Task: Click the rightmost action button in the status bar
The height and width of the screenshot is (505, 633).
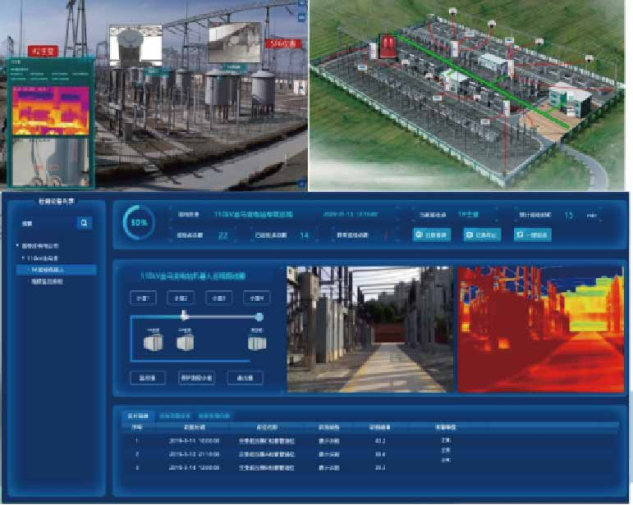Action: (x=533, y=234)
